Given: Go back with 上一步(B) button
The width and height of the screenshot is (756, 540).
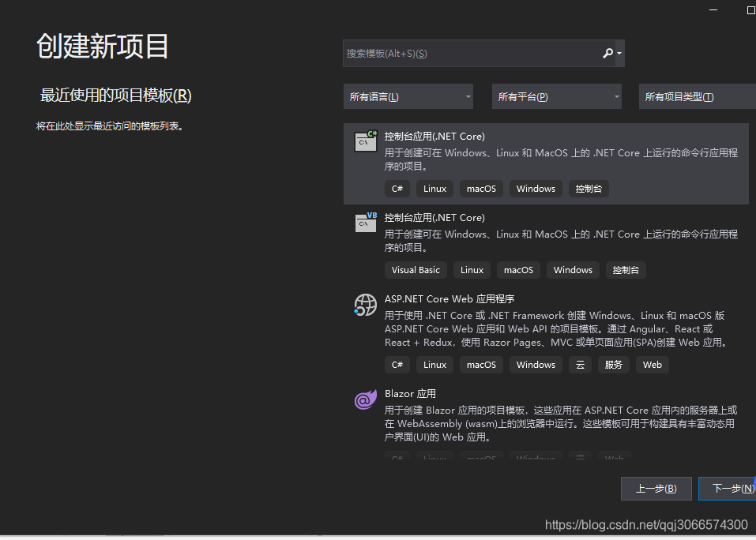Looking at the screenshot, I should tap(656, 489).
